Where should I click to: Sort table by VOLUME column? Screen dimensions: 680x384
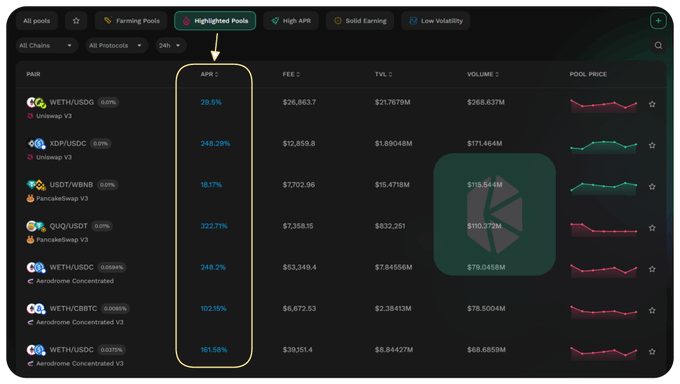pyautogui.click(x=483, y=75)
